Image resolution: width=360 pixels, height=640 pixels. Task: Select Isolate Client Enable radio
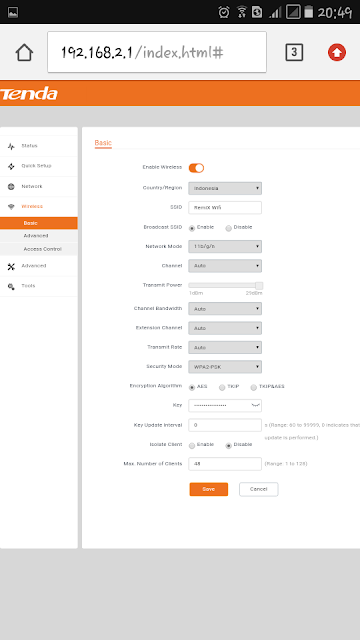pos(192,446)
